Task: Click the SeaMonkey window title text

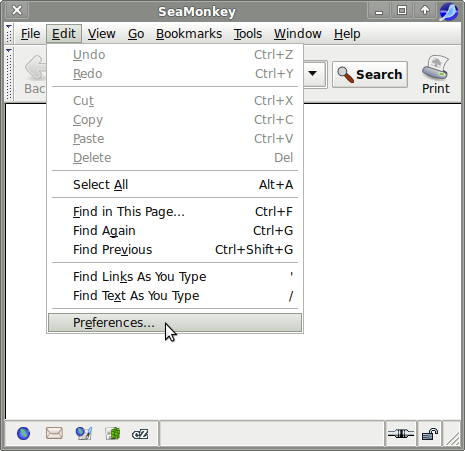Action: click(197, 12)
